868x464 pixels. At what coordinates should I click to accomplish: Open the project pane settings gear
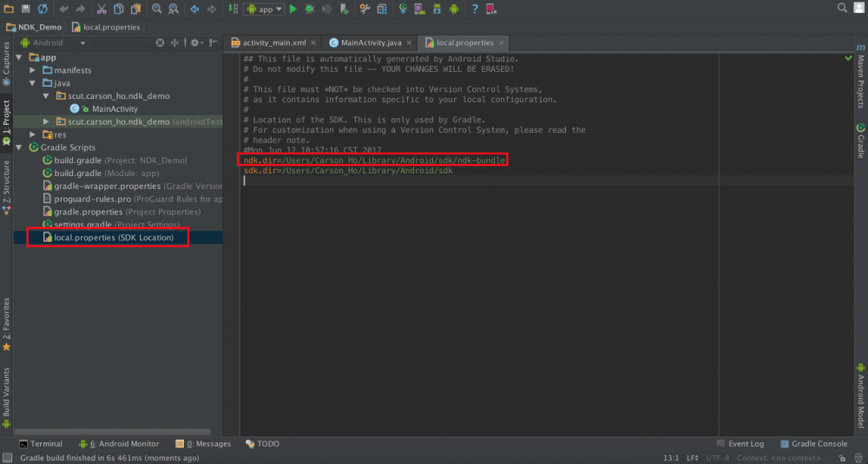(x=195, y=42)
